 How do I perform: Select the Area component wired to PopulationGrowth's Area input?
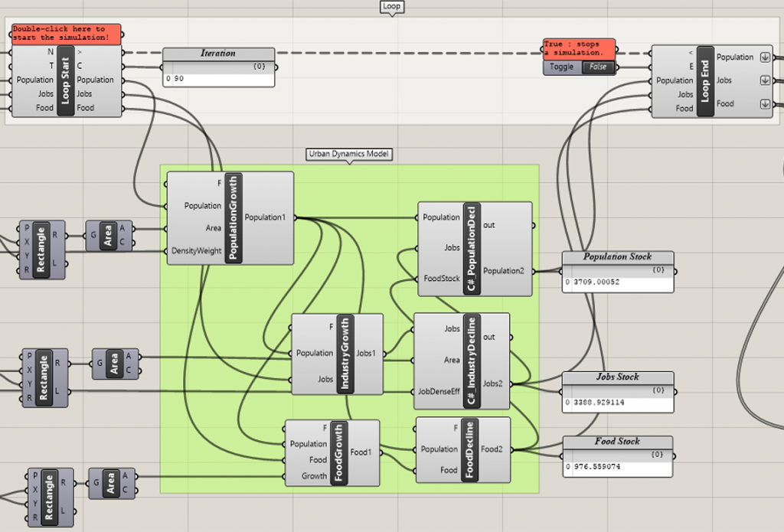tap(109, 236)
